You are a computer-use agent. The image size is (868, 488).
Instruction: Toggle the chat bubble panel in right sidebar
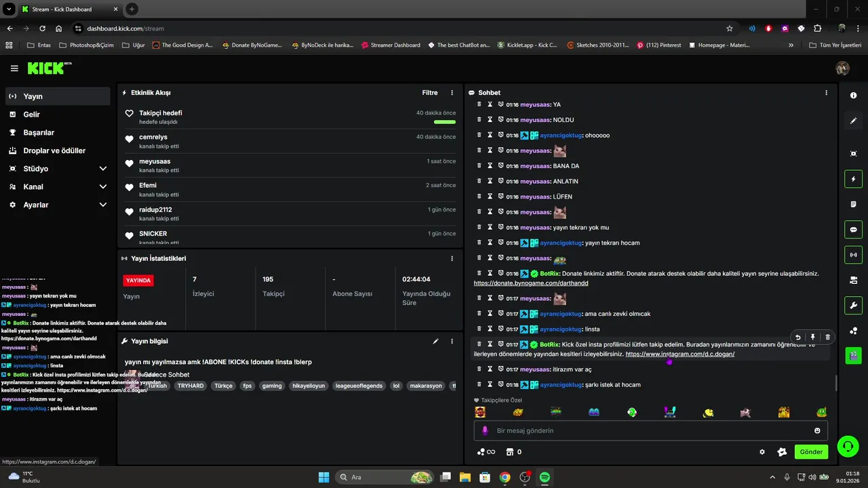853,230
